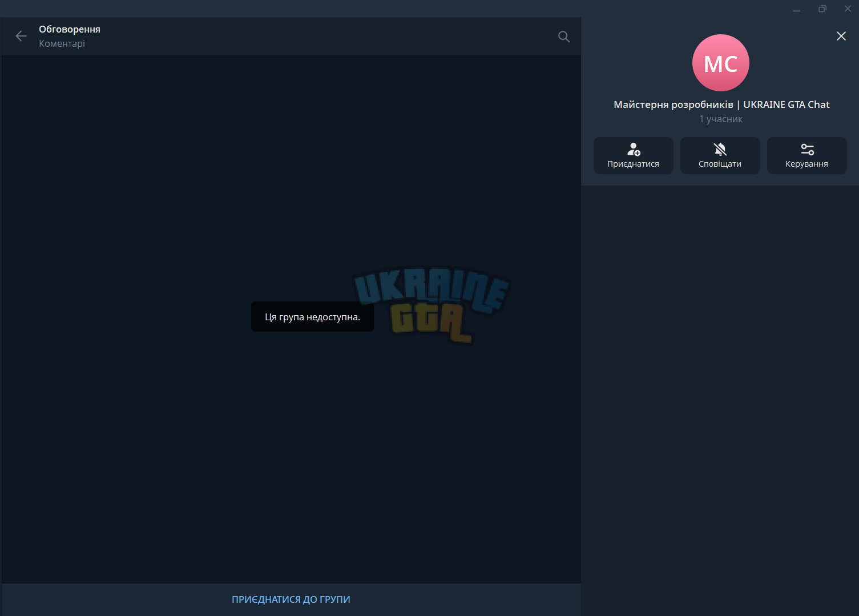Screen dimensions: 859x616
Task: Open the Керування settings button
Action: pos(807,155)
